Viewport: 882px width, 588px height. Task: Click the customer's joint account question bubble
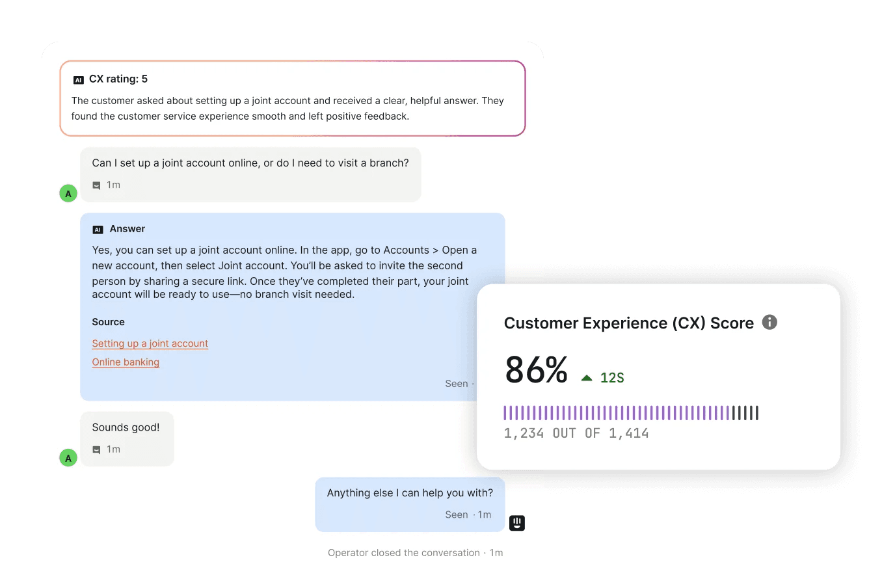coord(250,174)
